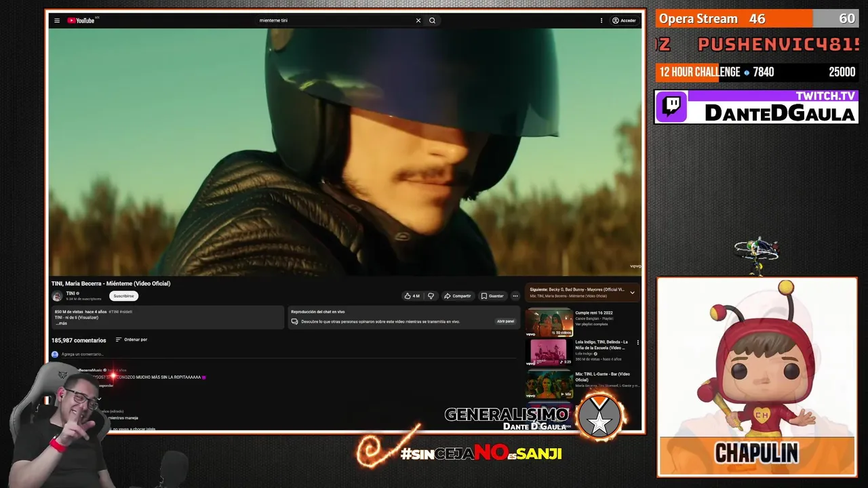Click the Opera Stream progress bar

click(757, 18)
